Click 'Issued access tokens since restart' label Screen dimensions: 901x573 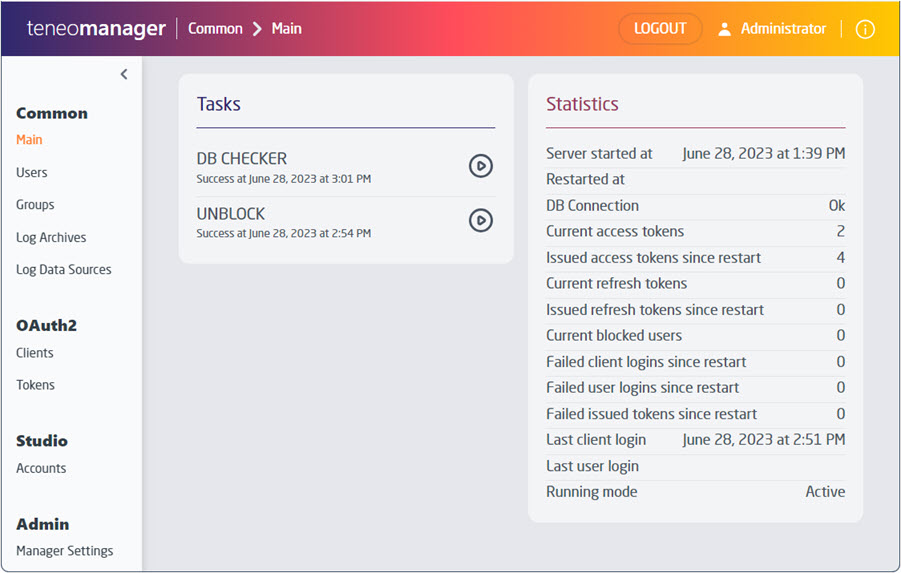tap(653, 257)
